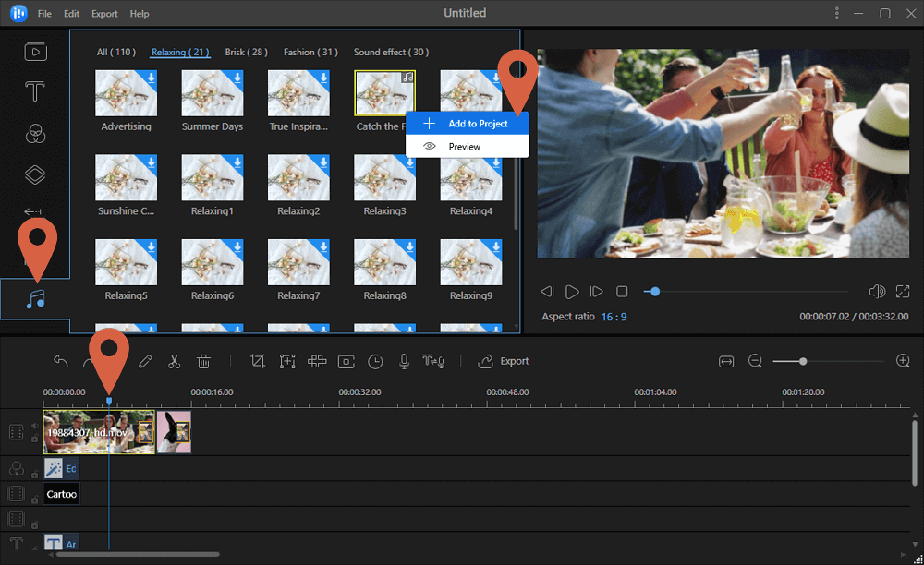Click the Export button above the timeline
The width and height of the screenshot is (924, 565).
(504, 361)
